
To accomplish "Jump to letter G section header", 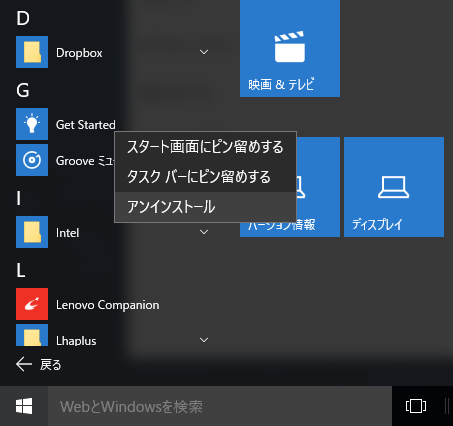I will pyautogui.click(x=23, y=90).
